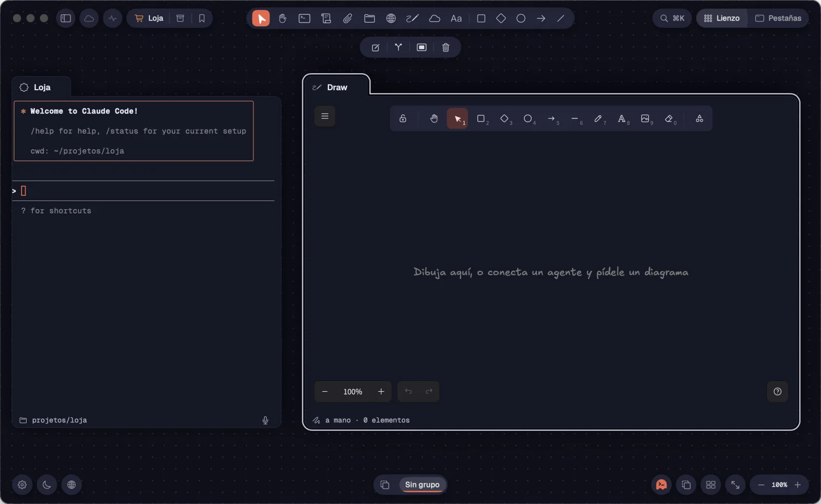The height and width of the screenshot is (504, 821).
Task: Toggle the Draw panel lock tool
Action: click(x=403, y=119)
